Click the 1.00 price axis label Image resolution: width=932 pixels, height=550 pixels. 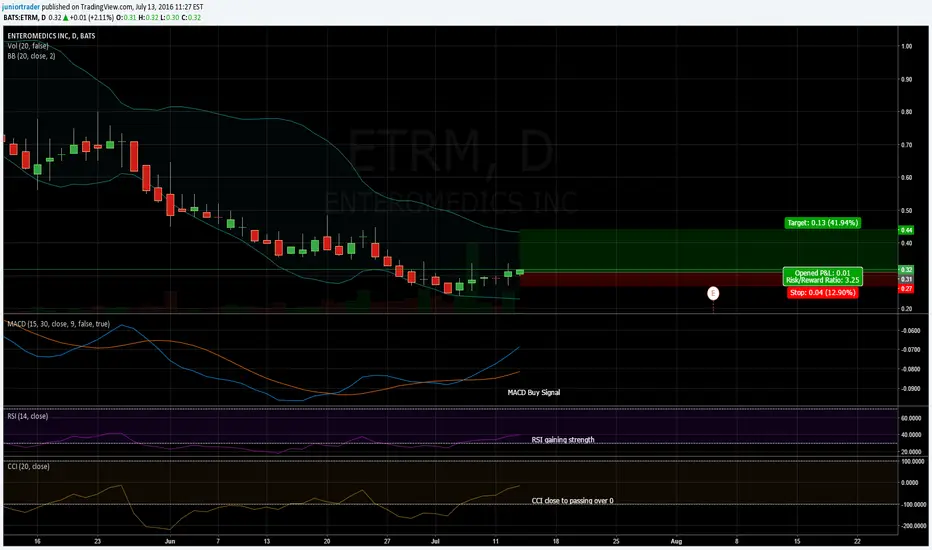click(x=906, y=46)
